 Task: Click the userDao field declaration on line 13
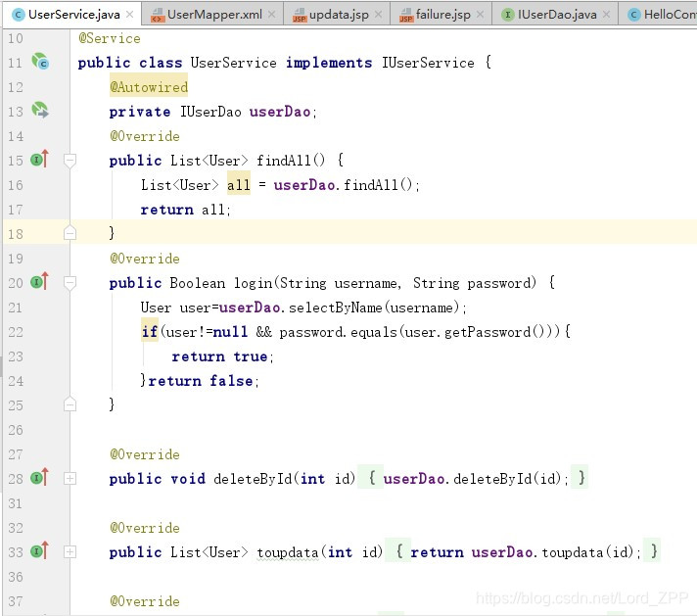(x=280, y=112)
